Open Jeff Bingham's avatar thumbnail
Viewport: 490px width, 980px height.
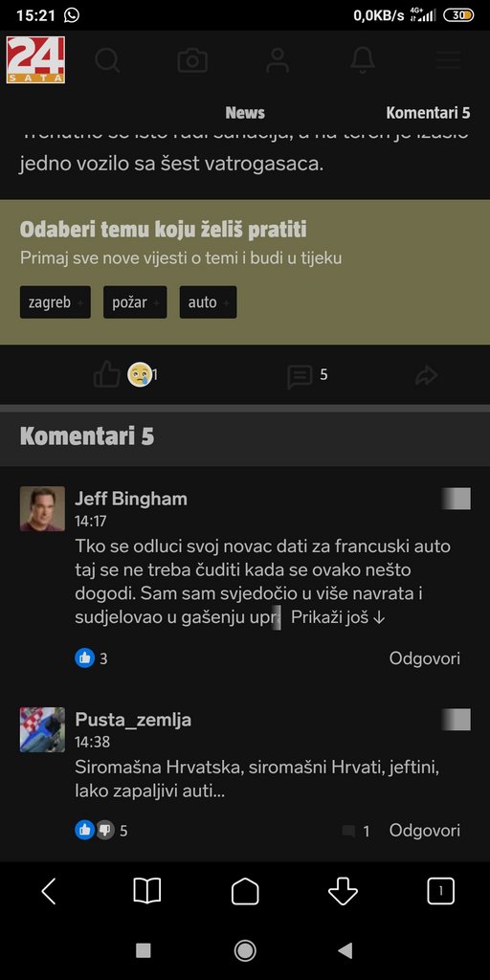click(42, 509)
